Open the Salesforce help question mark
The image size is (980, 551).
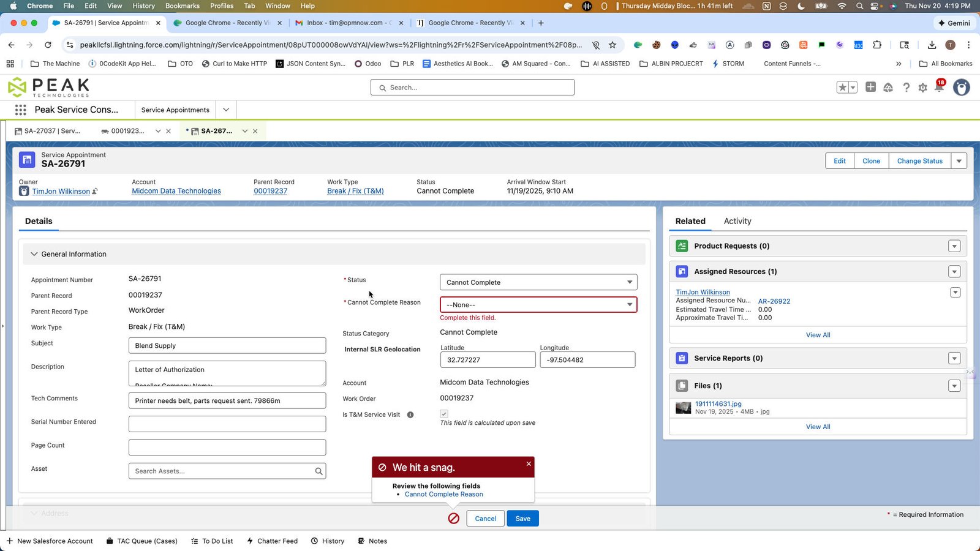pyautogui.click(x=906, y=88)
